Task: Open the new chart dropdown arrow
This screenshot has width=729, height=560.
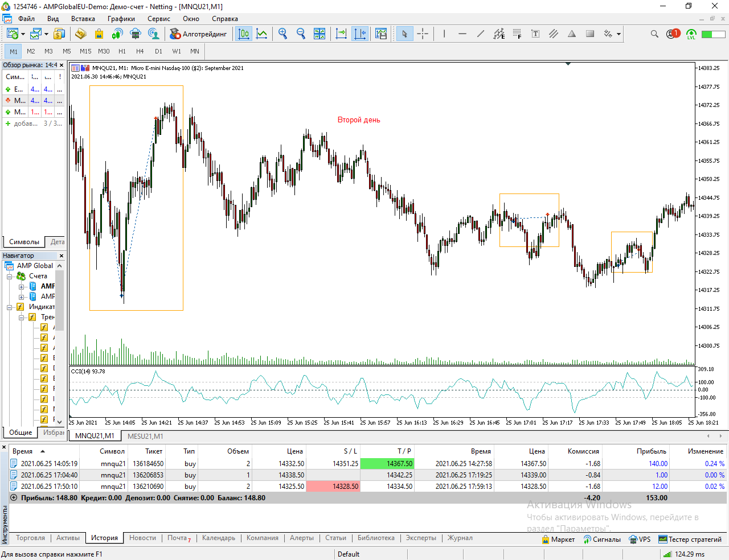Action: point(23,34)
